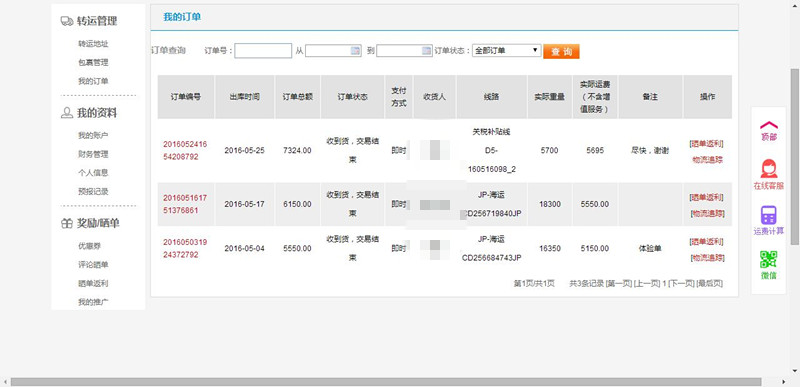The image size is (800, 387).
Task: Open 在线客服 online service icon
Action: tap(768, 169)
